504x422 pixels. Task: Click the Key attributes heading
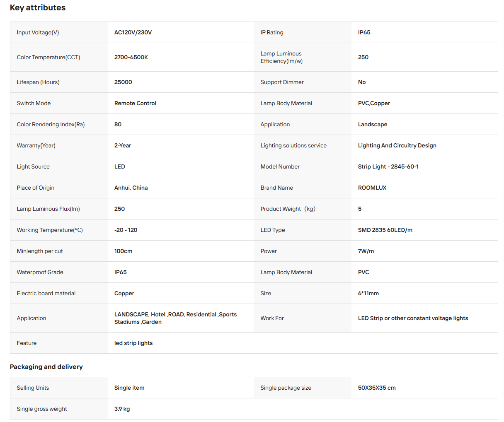[38, 7]
